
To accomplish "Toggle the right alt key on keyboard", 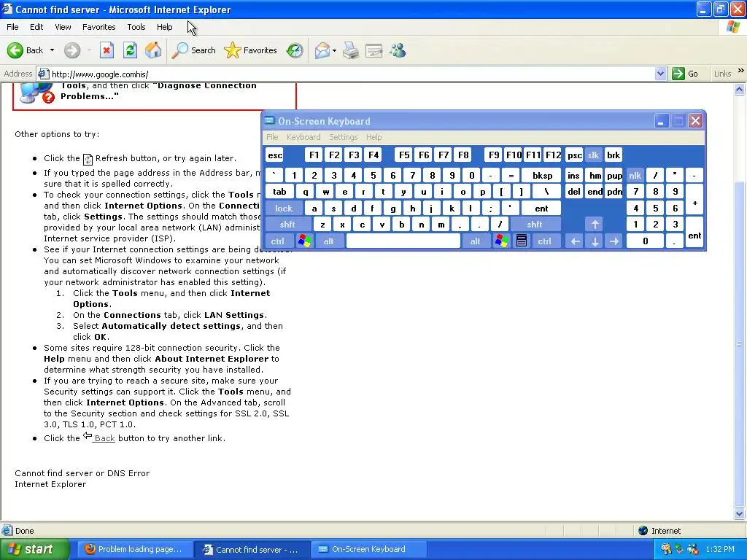I will point(476,241).
